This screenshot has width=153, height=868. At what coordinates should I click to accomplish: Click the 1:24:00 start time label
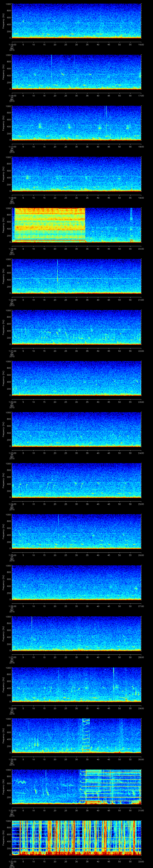pyautogui.click(x=12, y=504)
